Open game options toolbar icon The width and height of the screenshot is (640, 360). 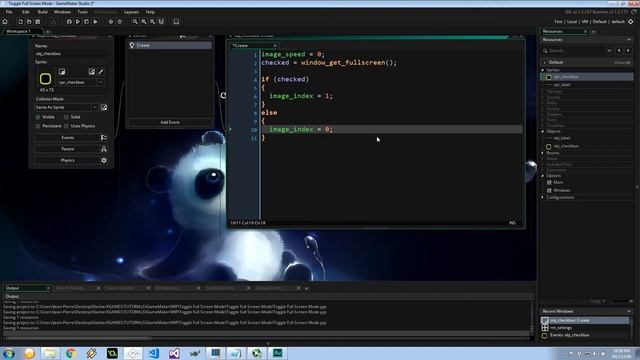111,22
